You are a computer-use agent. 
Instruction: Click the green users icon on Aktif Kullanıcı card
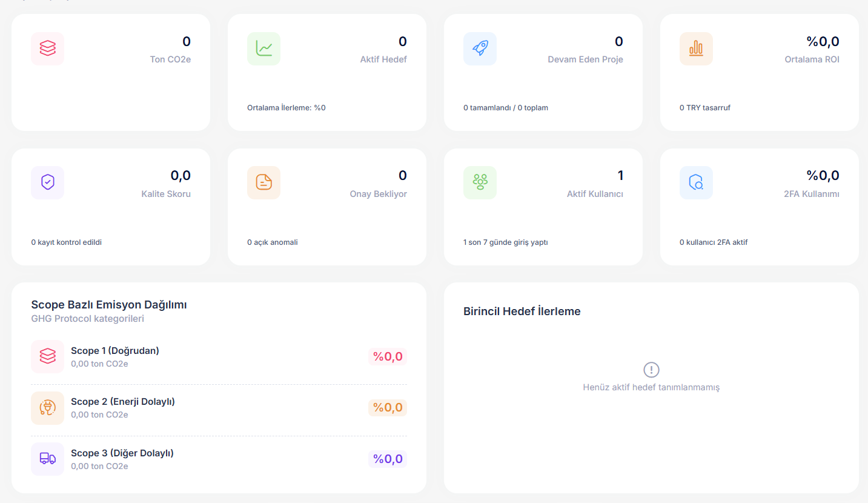tap(480, 182)
